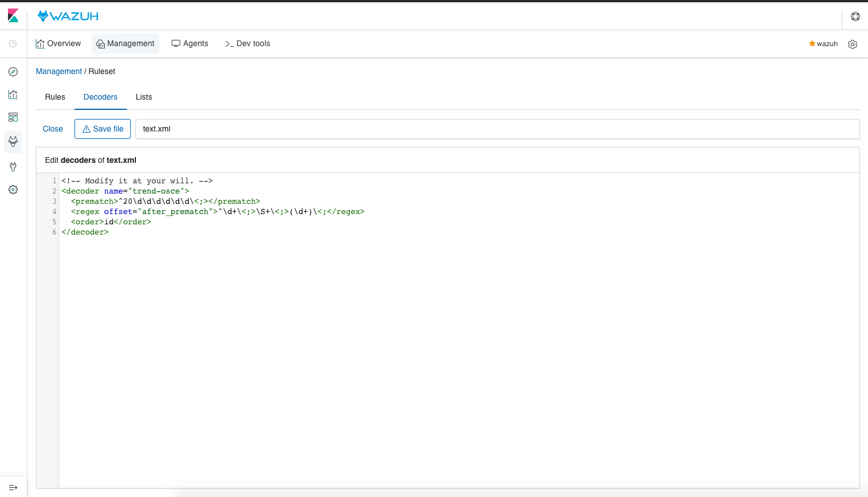Close the decoder file editor
The height and width of the screenshot is (497, 868).
[52, 129]
